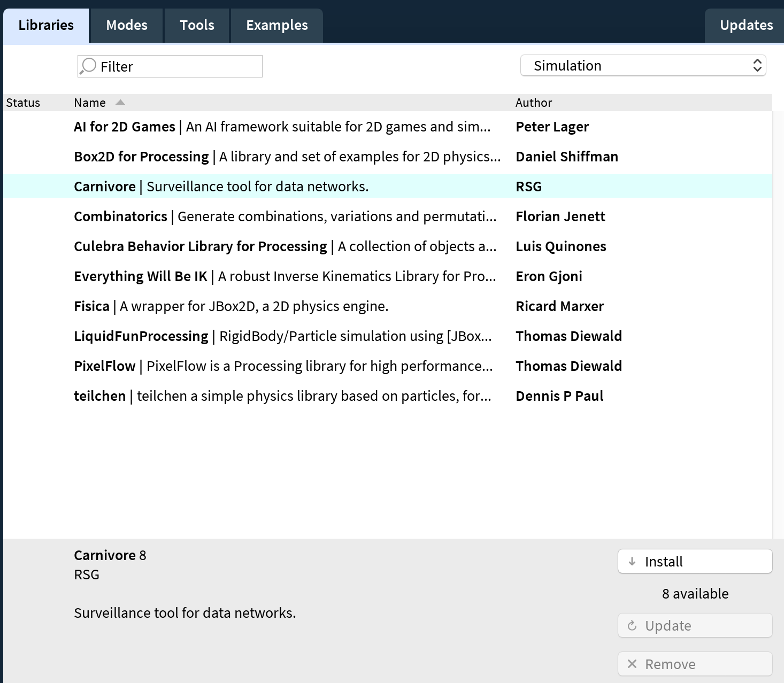Select the Box2D for Processing library
This screenshot has height=683, width=784.
click(141, 157)
